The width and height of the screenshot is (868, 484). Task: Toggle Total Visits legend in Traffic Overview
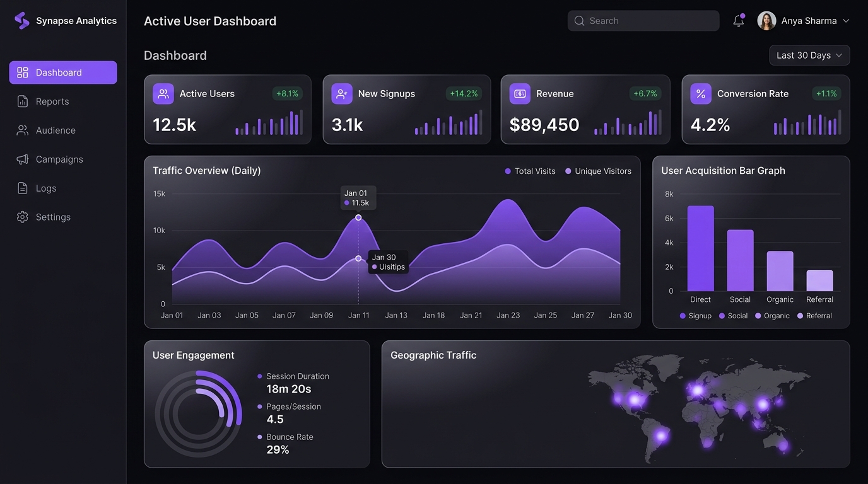point(530,171)
